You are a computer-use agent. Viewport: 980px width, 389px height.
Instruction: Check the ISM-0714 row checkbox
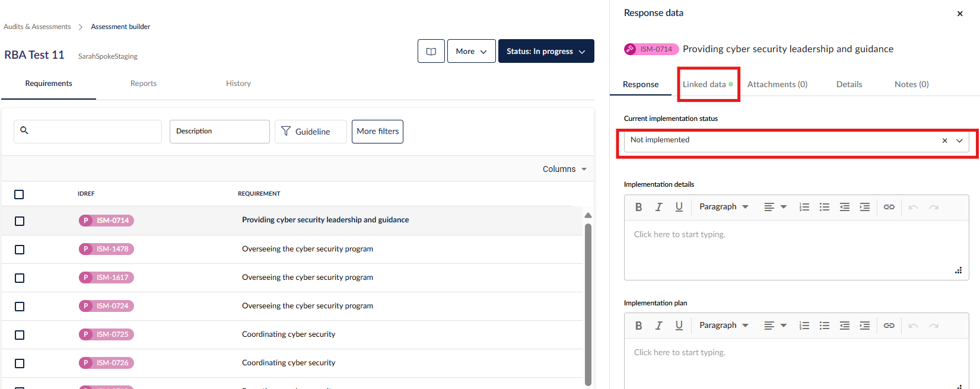click(x=20, y=221)
